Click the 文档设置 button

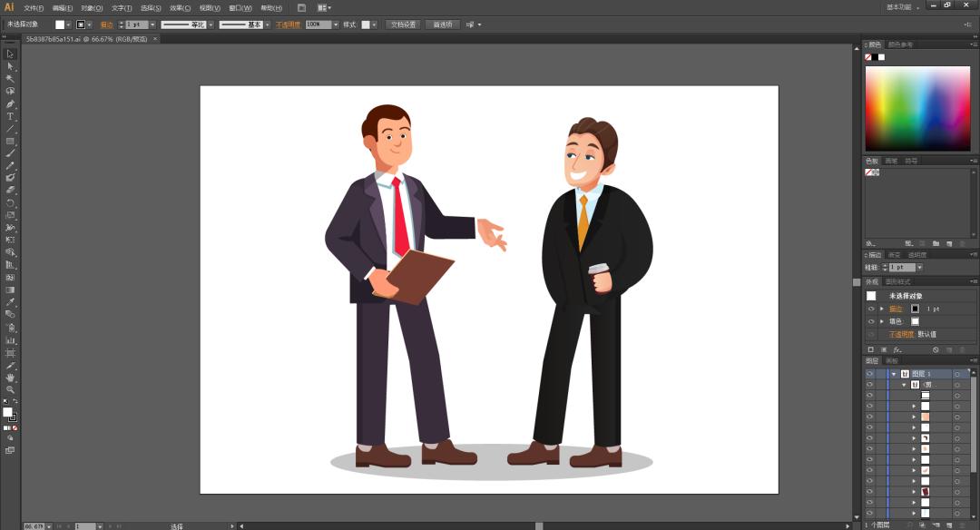[x=404, y=25]
